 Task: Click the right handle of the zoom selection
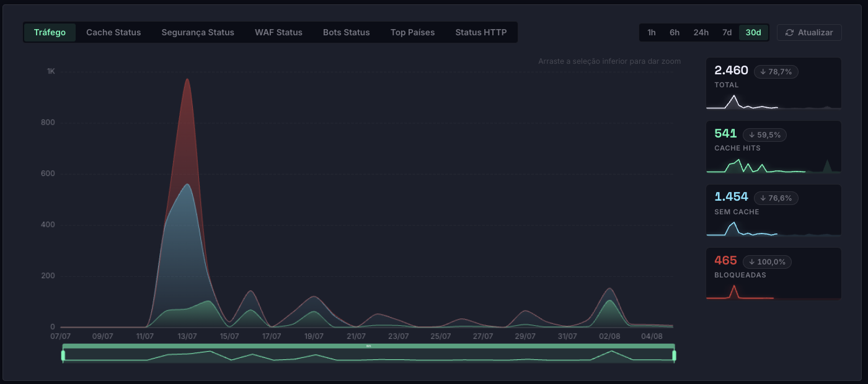click(x=674, y=356)
